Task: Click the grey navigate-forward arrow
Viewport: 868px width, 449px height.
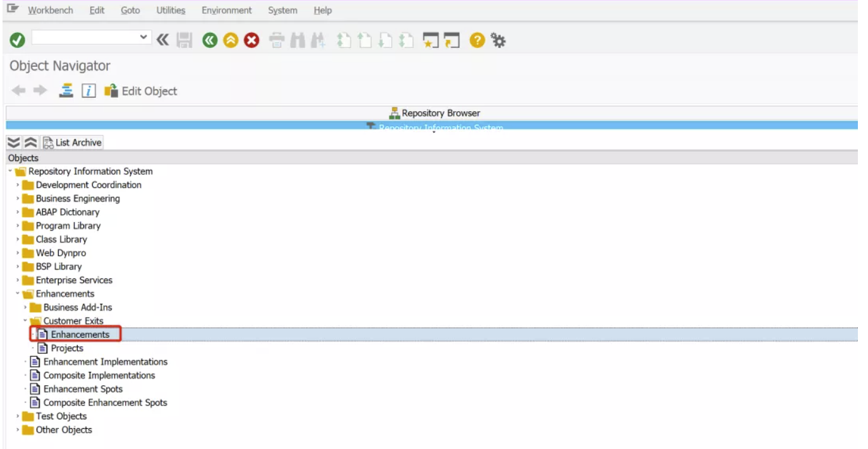Action: (40, 91)
